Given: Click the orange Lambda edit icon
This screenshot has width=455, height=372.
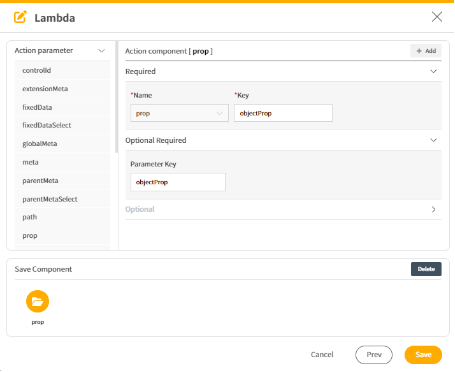Looking at the screenshot, I should tap(20, 17).
